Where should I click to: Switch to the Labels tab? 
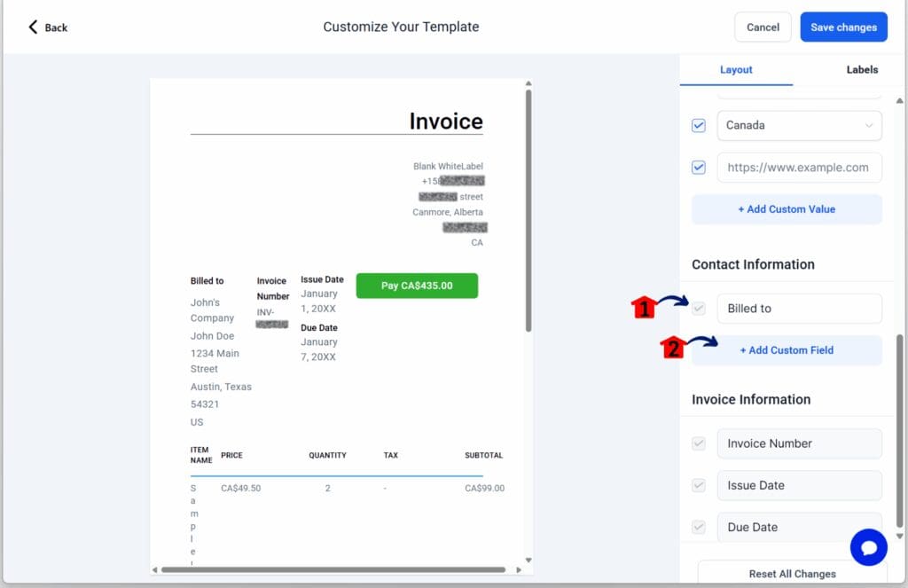point(861,69)
